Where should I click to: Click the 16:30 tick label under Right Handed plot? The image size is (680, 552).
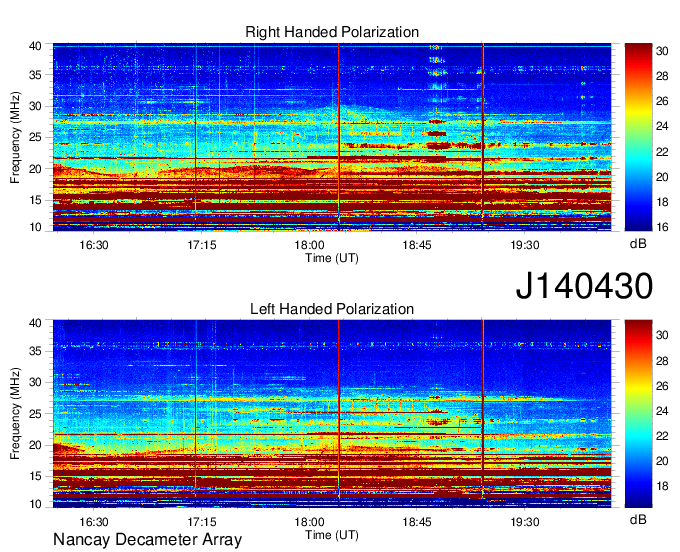(94, 245)
